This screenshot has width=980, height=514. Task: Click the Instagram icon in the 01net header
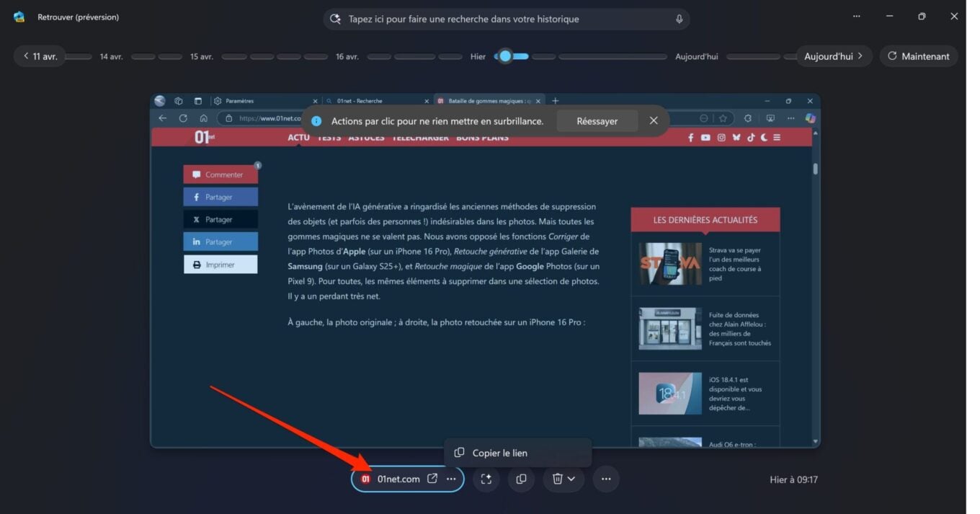[721, 138]
